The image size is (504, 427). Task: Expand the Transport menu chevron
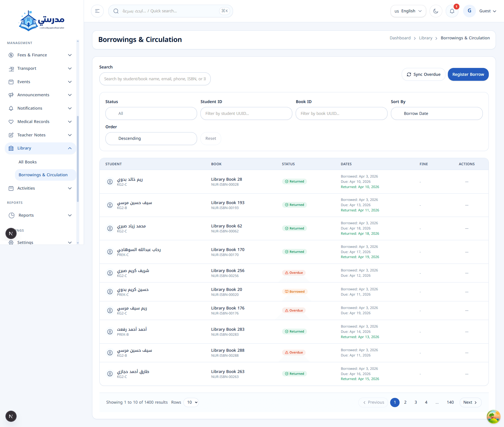click(70, 68)
